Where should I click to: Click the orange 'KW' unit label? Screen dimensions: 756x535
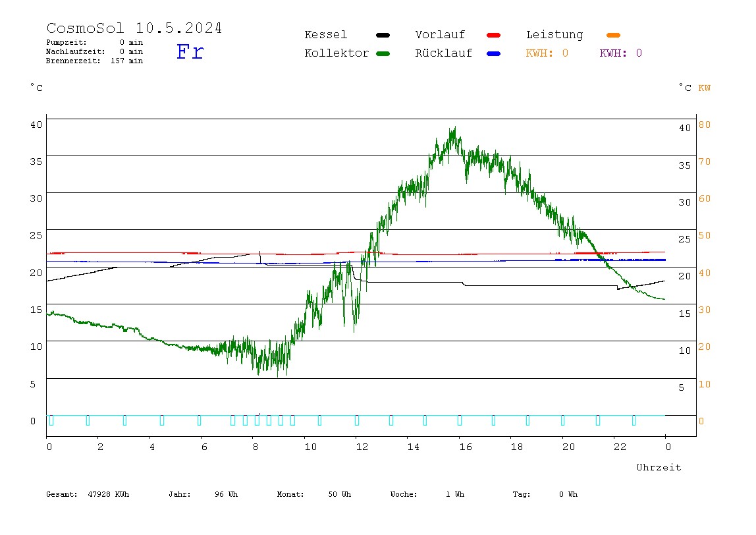coord(705,88)
